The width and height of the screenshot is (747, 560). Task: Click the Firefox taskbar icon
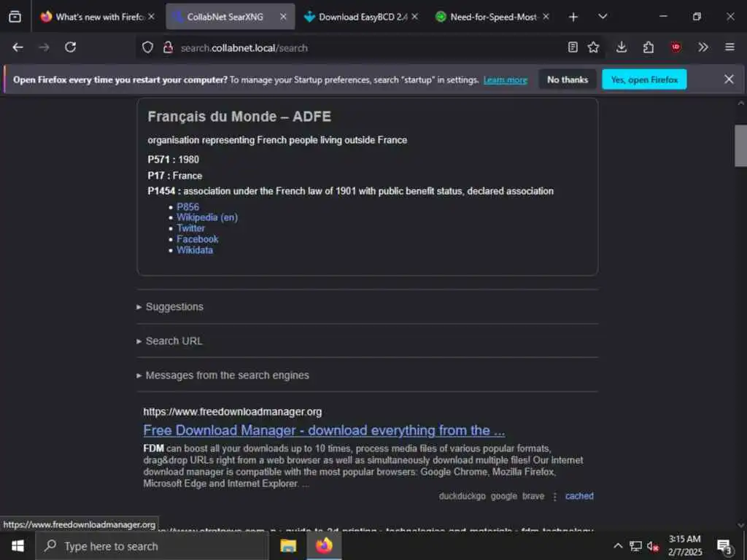tap(324, 545)
